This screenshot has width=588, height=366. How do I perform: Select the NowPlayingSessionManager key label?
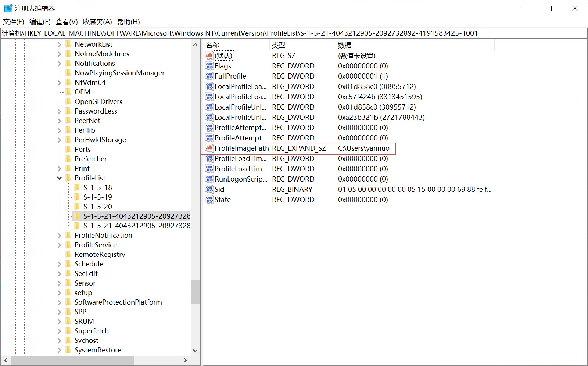119,73
